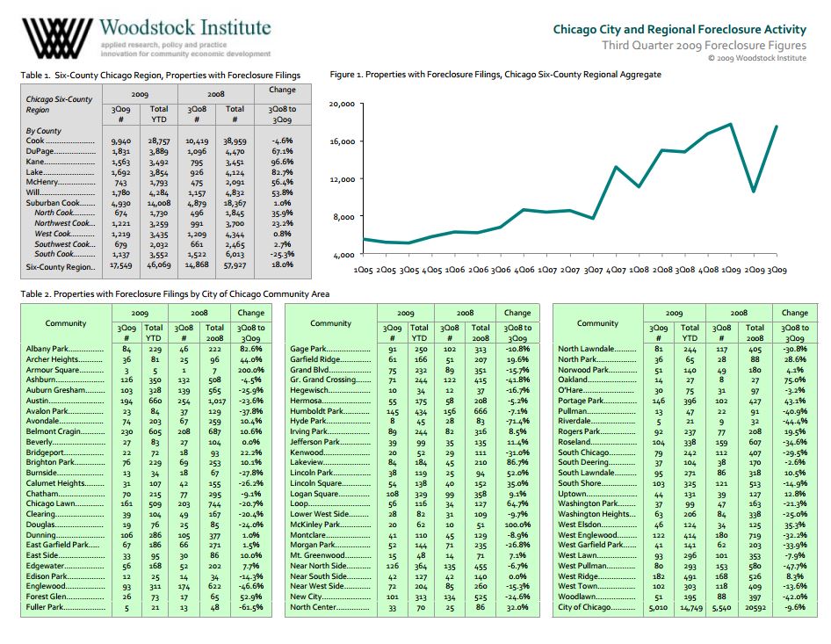
Task: Click the "Woodstock Institute" wordmark
Action: point(185,27)
